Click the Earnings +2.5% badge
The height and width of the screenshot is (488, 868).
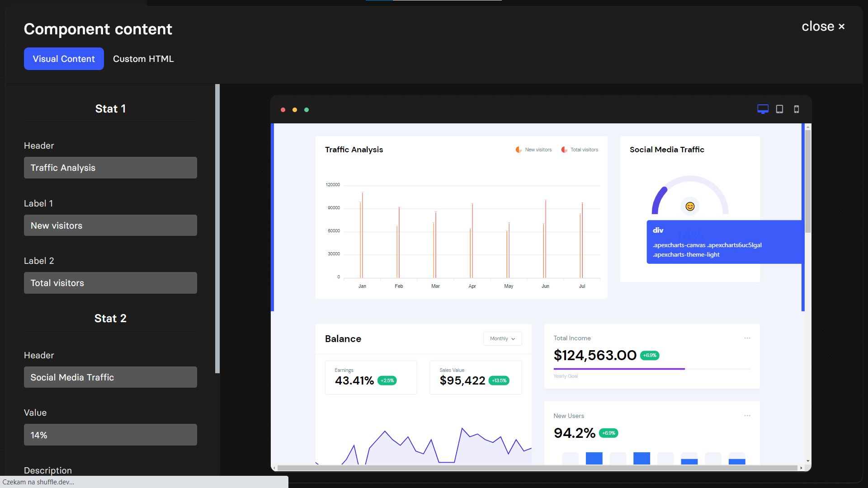tap(387, 380)
